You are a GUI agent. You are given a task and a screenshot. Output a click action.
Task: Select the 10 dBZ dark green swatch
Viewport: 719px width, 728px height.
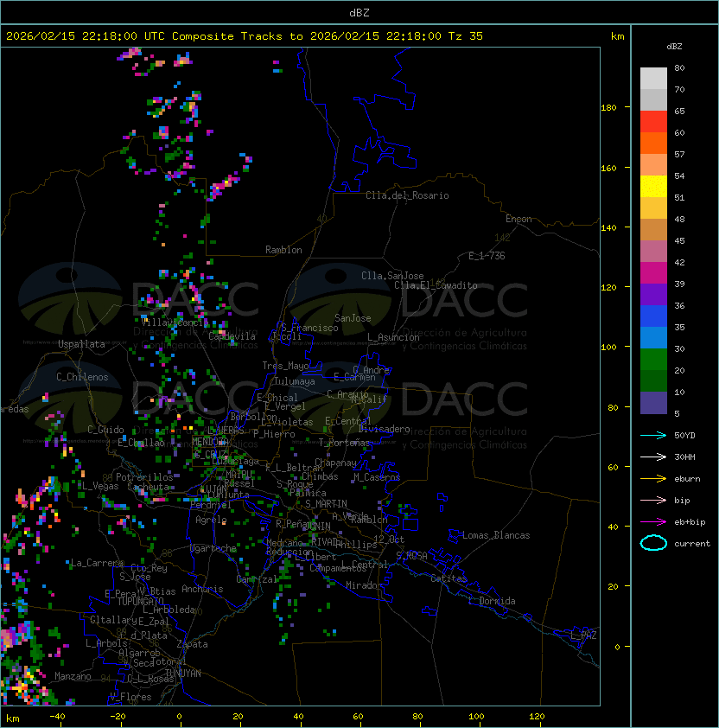point(653,380)
